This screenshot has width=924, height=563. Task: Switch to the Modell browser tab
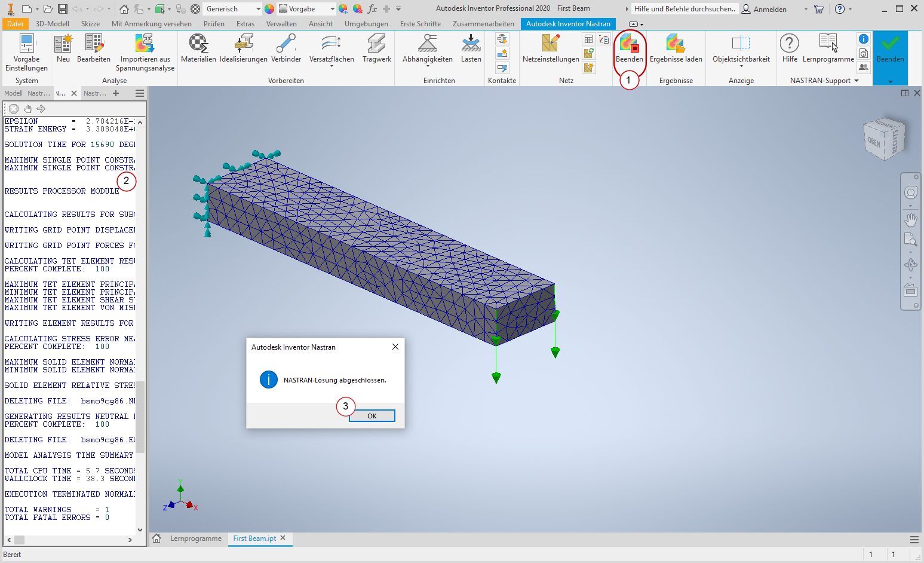pyautogui.click(x=13, y=93)
